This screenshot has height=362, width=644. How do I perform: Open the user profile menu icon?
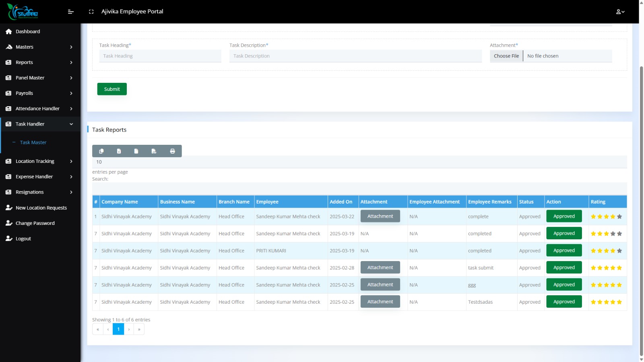(620, 12)
